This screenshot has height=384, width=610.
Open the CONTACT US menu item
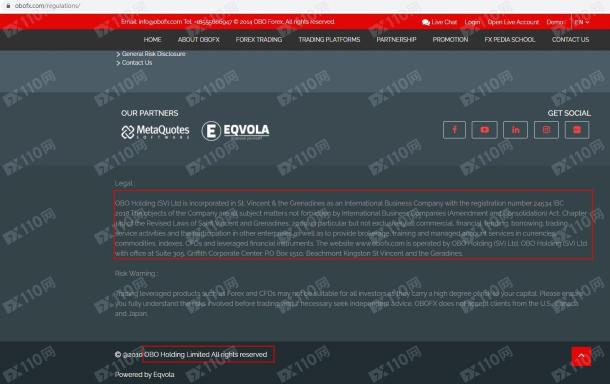tap(570, 40)
